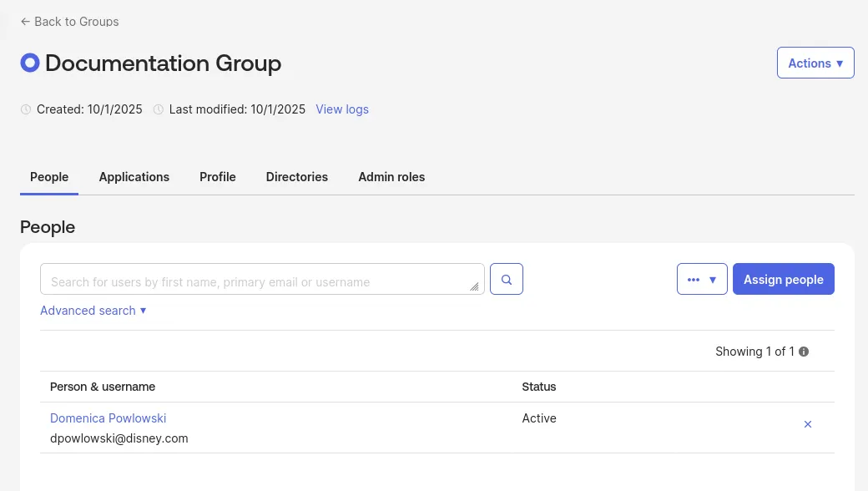Expand Advanced search options
Viewport: 868px width, 491px height.
[93, 311]
